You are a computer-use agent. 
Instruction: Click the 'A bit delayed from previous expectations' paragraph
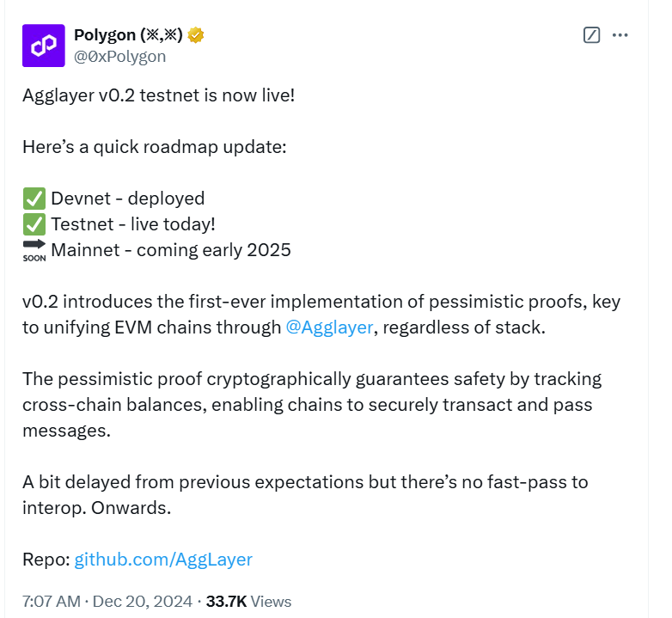(x=305, y=495)
